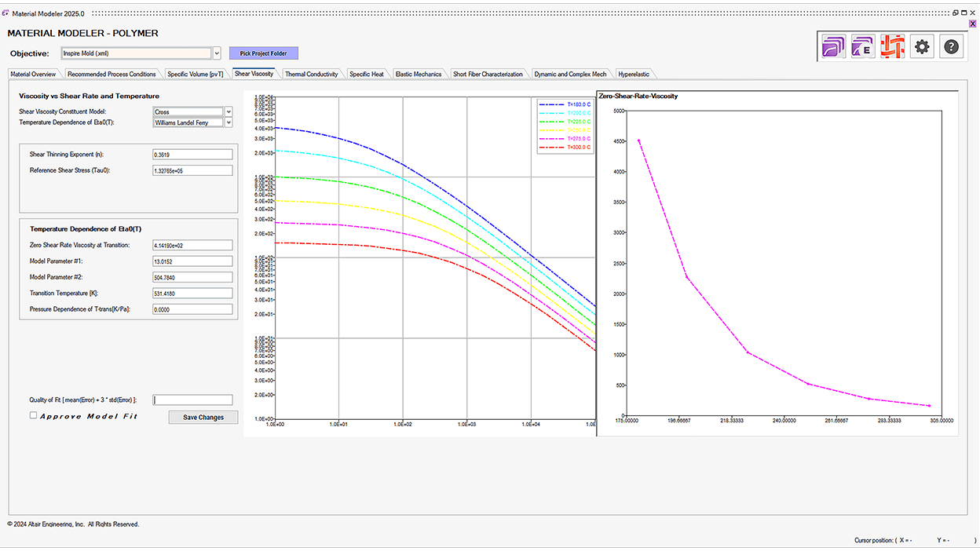This screenshot has width=980, height=551.
Task: Enable the Approve Model Fit checkbox
Action: 33,415
